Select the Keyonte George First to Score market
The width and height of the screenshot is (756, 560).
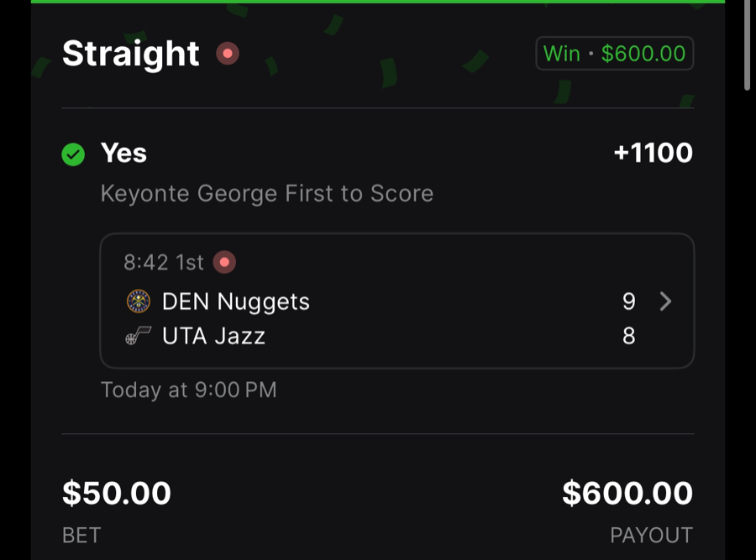(x=266, y=193)
